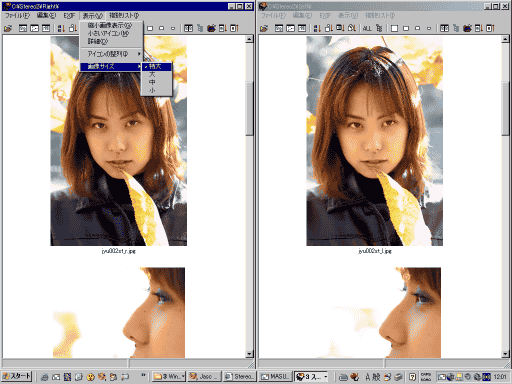Viewport: 512px width, 384px height.
Task: Click sort-up arrow icon at active toolbar end
Action: click(234, 28)
